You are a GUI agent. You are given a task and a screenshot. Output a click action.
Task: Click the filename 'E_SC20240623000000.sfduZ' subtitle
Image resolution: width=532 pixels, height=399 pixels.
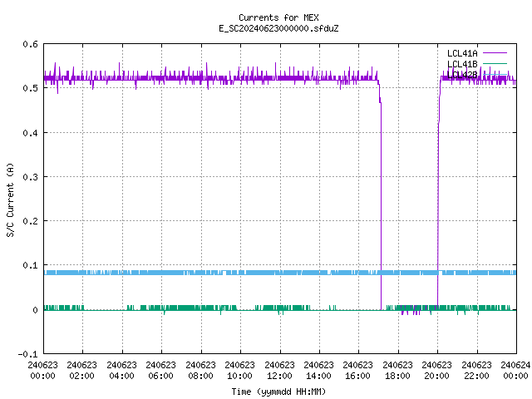(278, 28)
